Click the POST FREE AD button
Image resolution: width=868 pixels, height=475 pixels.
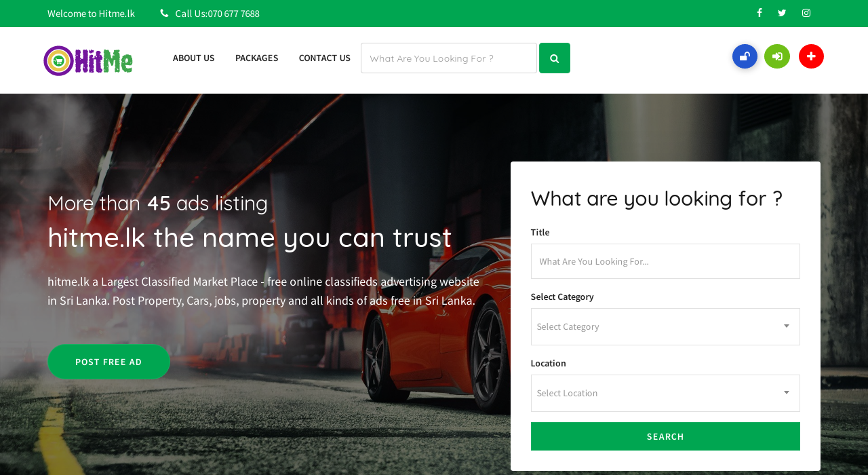click(x=108, y=362)
